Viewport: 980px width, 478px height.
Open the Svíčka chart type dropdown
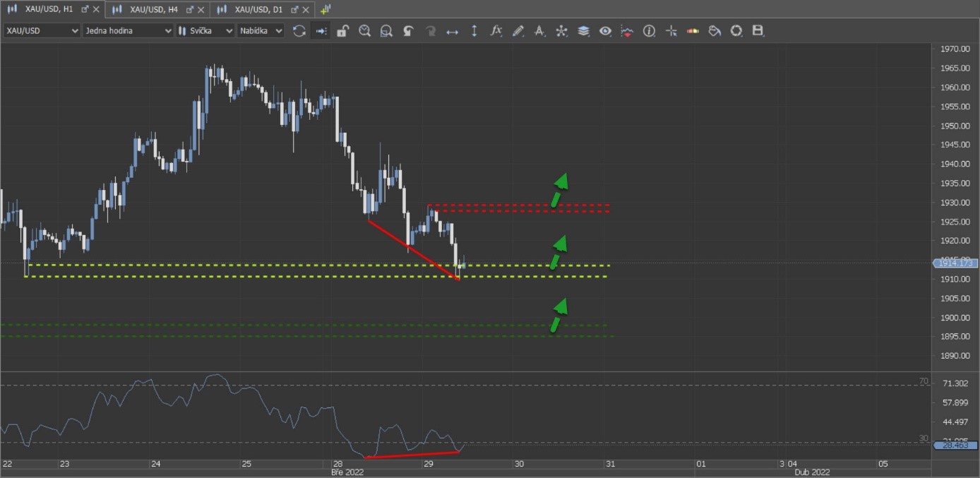click(205, 31)
